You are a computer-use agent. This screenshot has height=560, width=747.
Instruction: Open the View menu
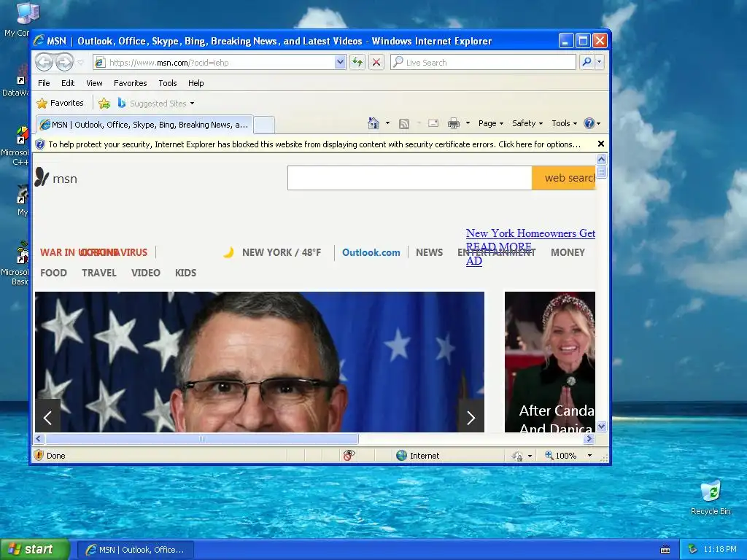94,83
